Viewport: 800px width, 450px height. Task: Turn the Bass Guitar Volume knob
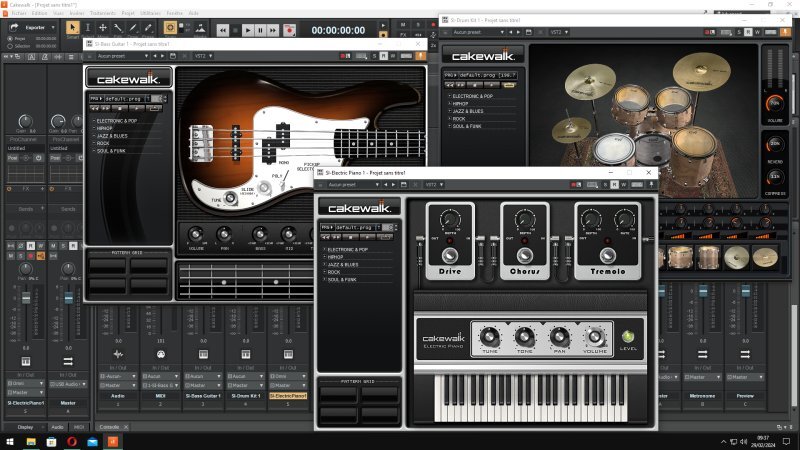coord(195,234)
